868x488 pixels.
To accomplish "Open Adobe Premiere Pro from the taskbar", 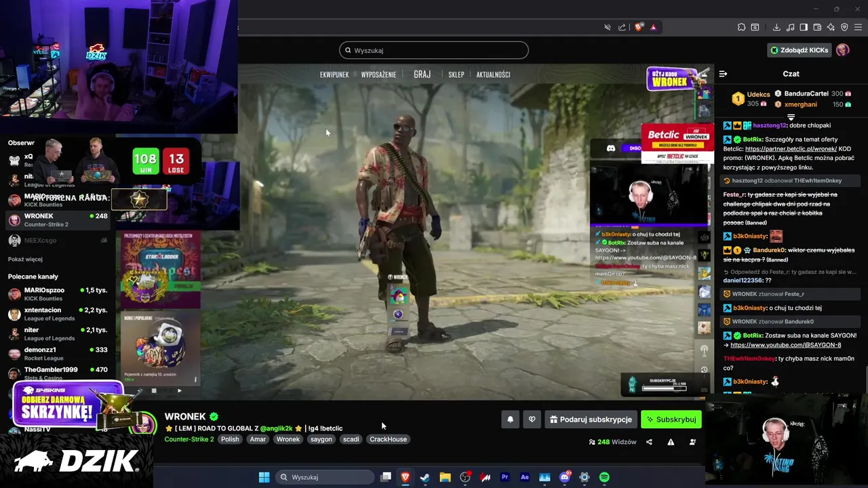I will coord(505,477).
